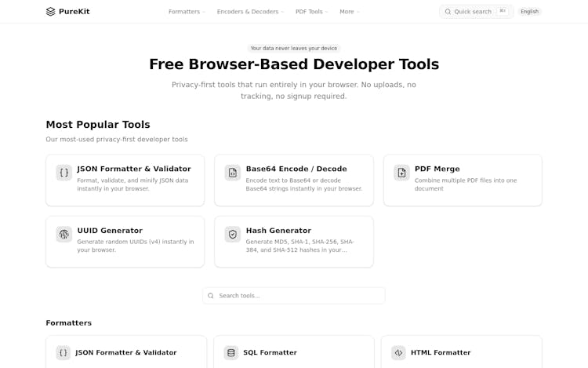Click the SQL Formatter database icon
Viewport: 588px width, 368px height.
231,353
